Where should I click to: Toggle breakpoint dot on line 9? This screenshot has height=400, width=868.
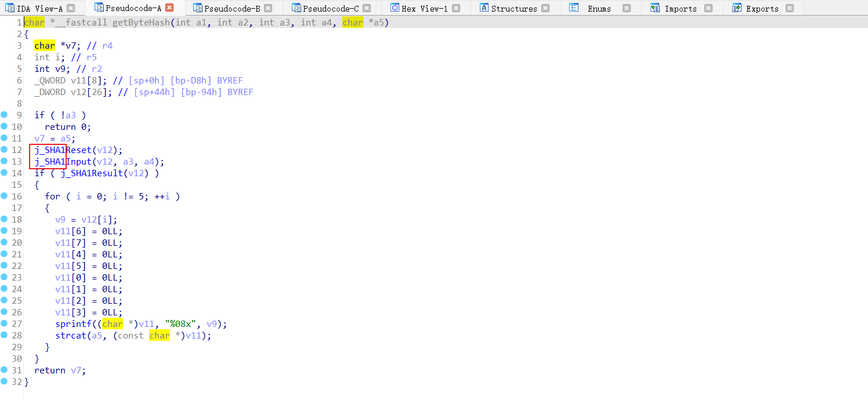click(x=4, y=115)
